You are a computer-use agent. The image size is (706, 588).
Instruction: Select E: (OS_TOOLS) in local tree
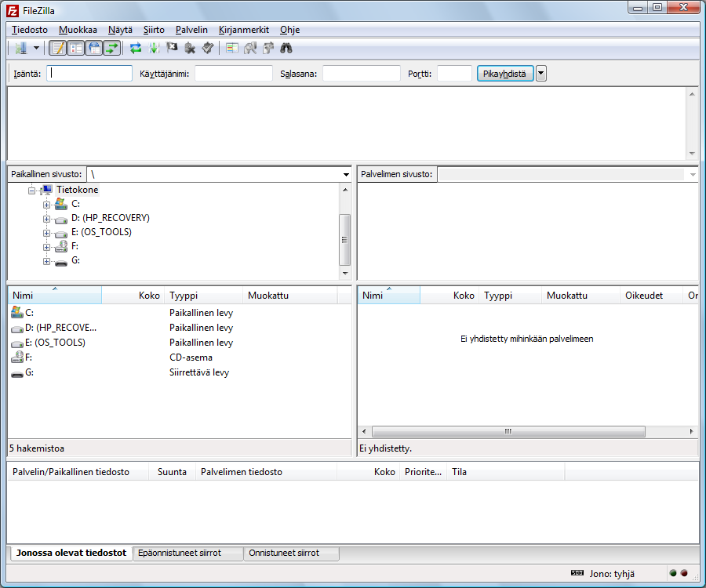pyautogui.click(x=101, y=232)
